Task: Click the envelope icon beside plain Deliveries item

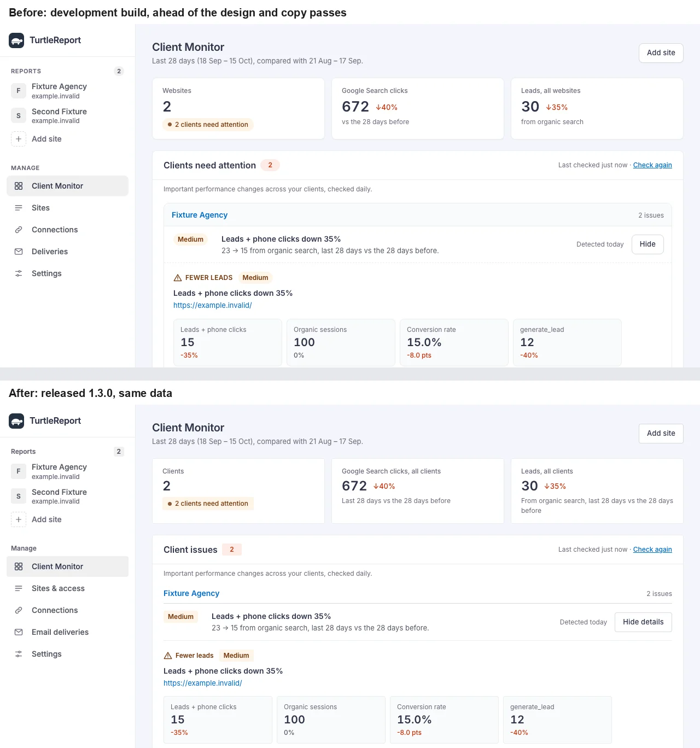Action: (19, 252)
